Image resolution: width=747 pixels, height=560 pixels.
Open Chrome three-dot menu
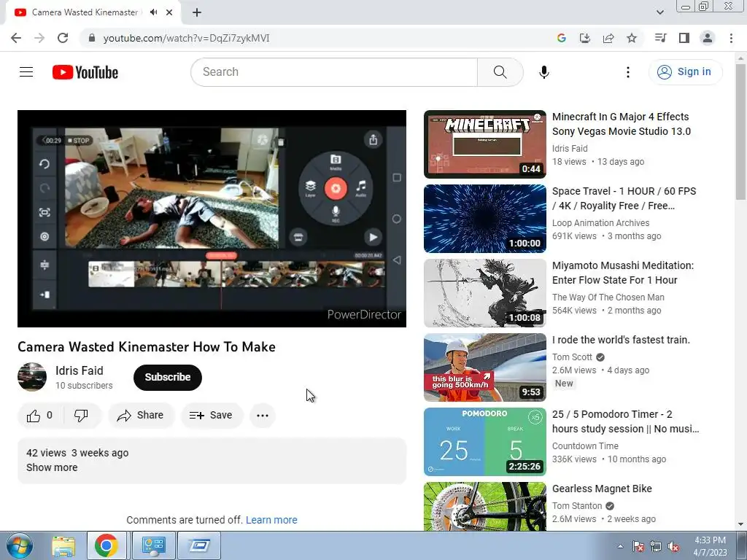click(x=731, y=38)
